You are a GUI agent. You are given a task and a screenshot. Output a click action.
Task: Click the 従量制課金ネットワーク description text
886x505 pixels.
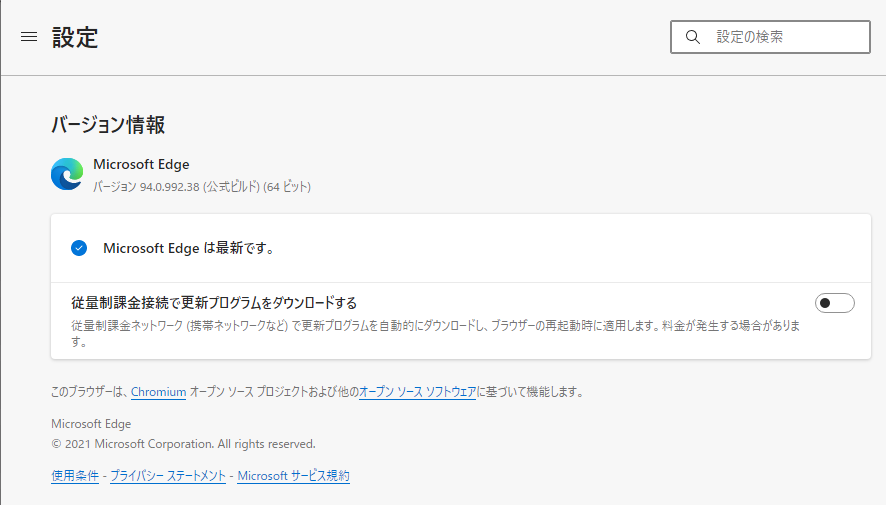pos(436,333)
